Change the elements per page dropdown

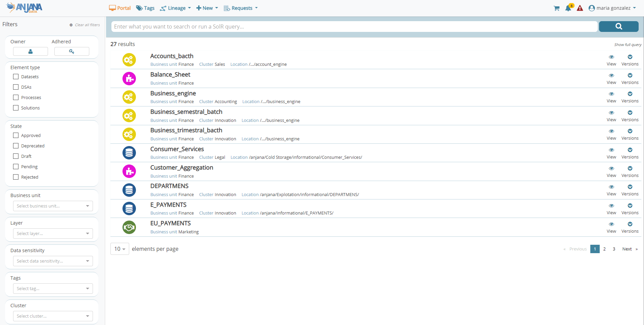(119, 249)
